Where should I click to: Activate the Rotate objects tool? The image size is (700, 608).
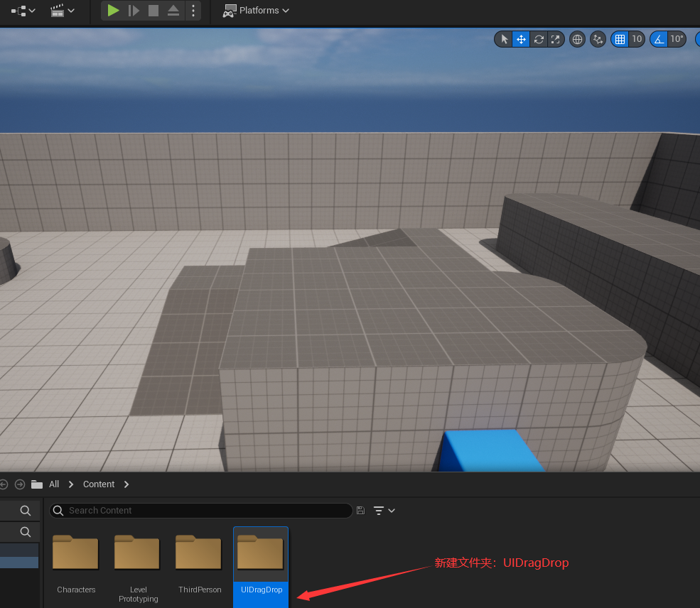pyautogui.click(x=539, y=39)
